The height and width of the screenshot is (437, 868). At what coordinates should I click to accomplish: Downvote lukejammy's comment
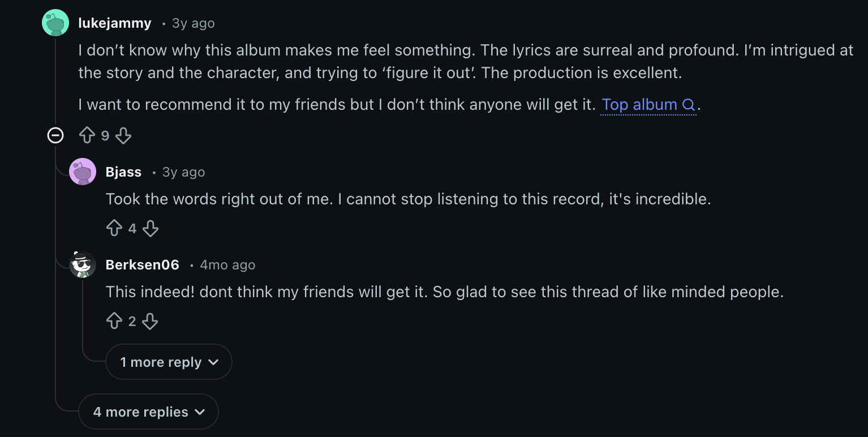[123, 135]
